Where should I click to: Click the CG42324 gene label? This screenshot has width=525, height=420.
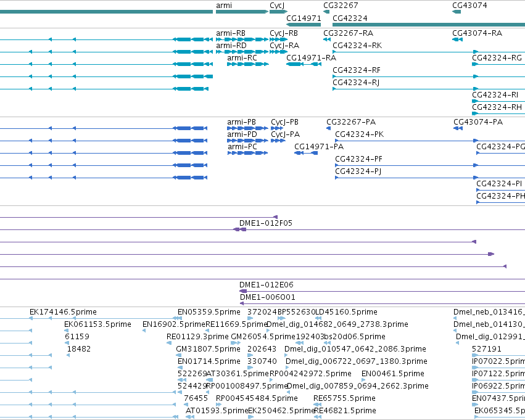(350, 19)
